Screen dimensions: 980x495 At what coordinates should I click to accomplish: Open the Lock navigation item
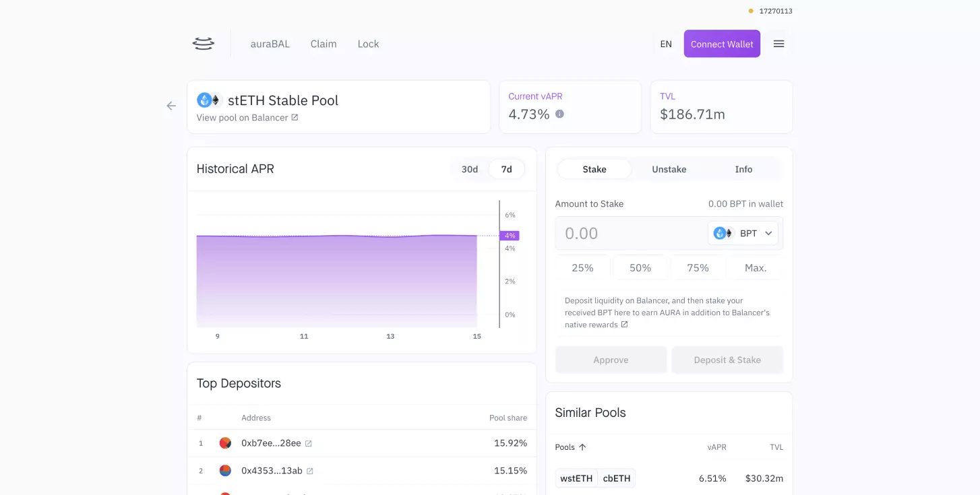(x=368, y=44)
